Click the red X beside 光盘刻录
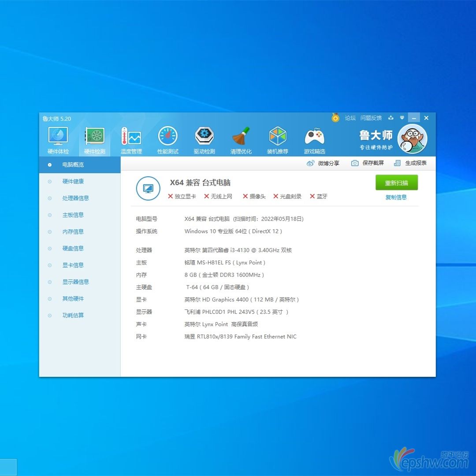476x476 pixels. tap(275, 197)
